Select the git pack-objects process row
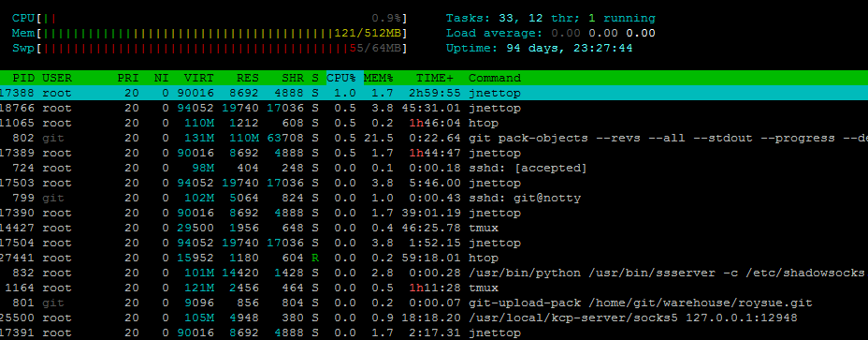The height and width of the screenshot is (340, 868). (434, 138)
